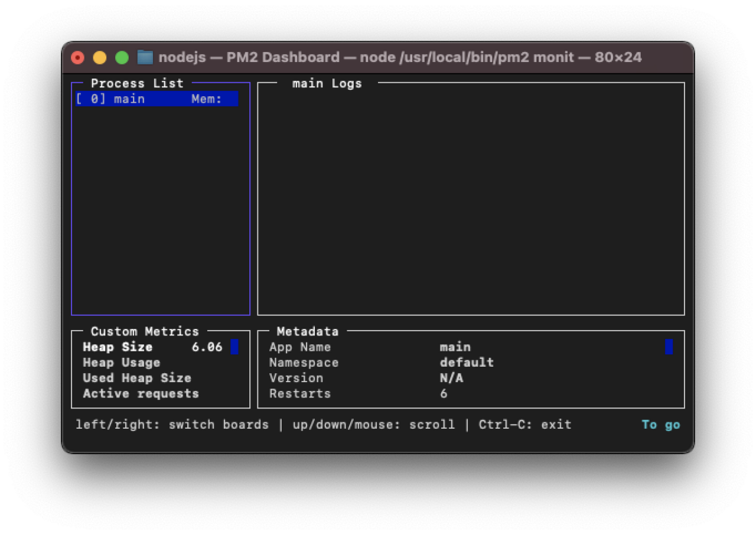Click the Process List panel title
Image resolution: width=756 pixels, height=535 pixels.
point(137,83)
